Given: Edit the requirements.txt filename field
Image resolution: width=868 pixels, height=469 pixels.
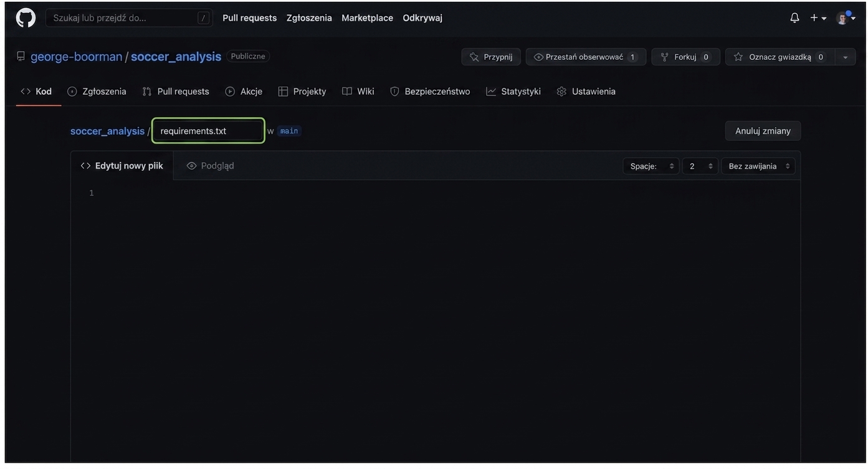Looking at the screenshot, I should point(208,131).
